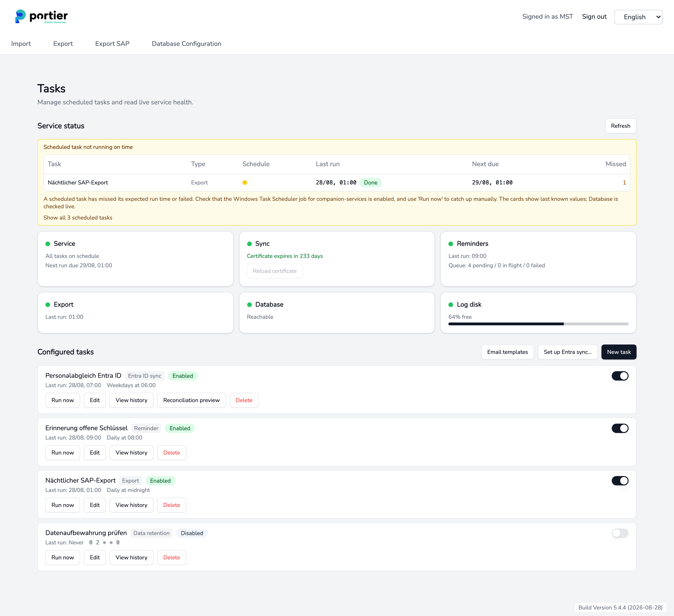Click the Missed count 1

[x=624, y=183]
